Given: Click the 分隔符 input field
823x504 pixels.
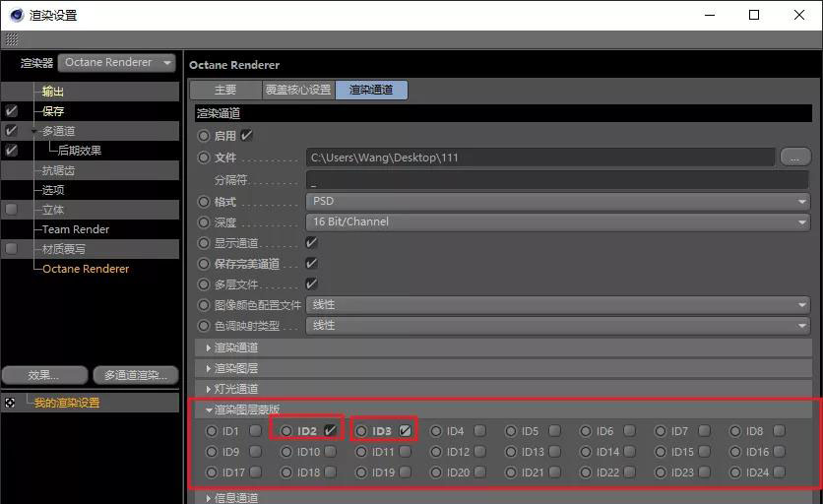Looking at the screenshot, I should coord(557,180).
